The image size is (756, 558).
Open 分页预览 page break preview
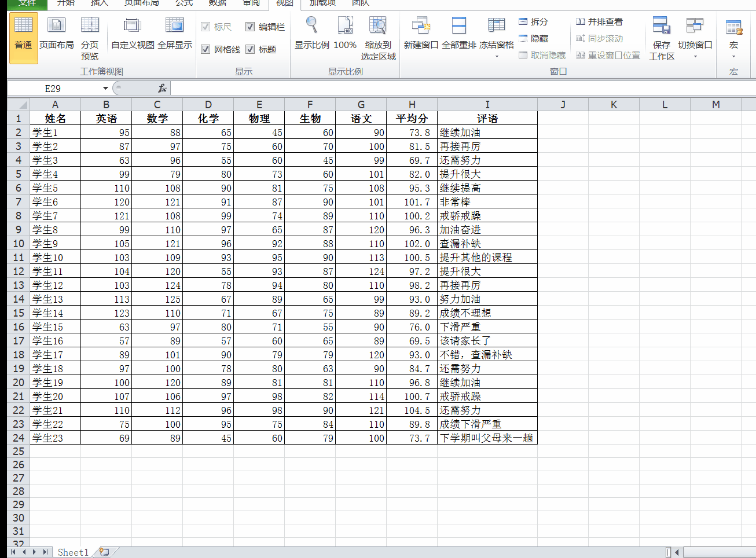(x=90, y=38)
